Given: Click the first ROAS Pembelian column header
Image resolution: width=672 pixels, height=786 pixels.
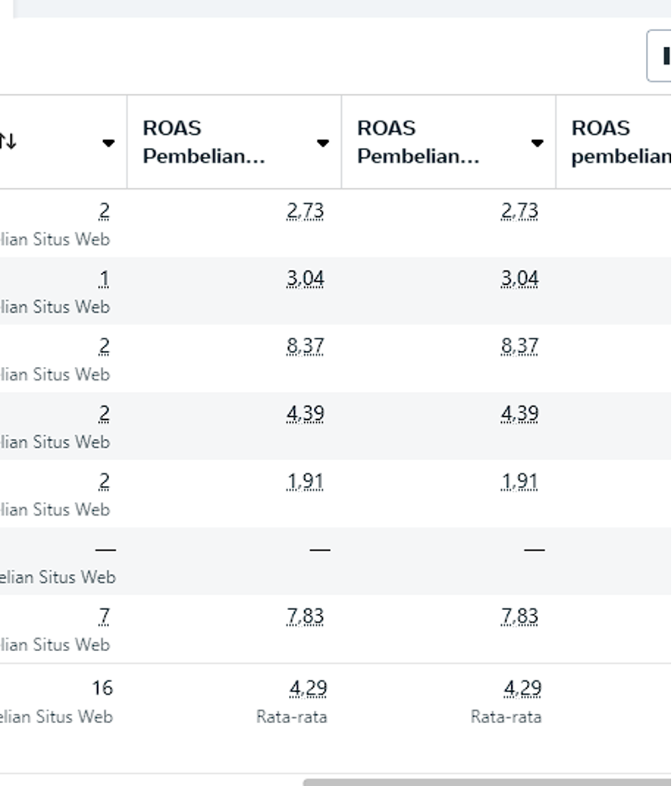Looking at the screenshot, I should (x=204, y=142).
